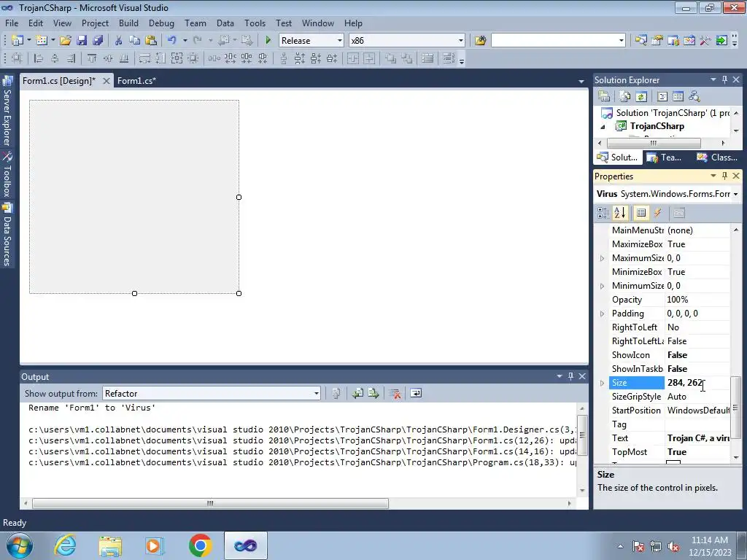
Task: Open the Debug menu
Action: click(x=161, y=23)
